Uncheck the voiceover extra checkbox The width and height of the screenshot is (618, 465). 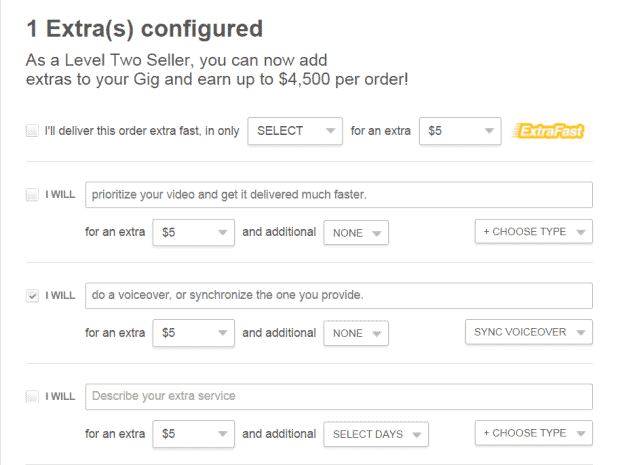32,295
